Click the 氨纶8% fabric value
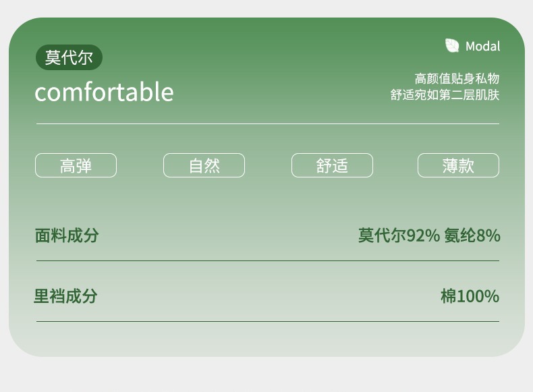533x392 pixels. point(472,235)
